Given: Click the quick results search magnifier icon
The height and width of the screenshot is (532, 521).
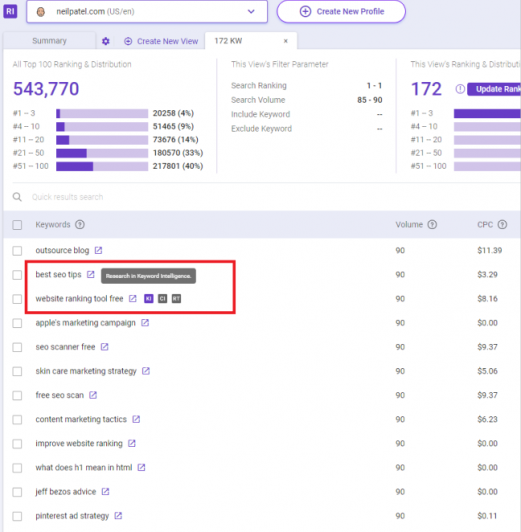Looking at the screenshot, I should pos(17,197).
